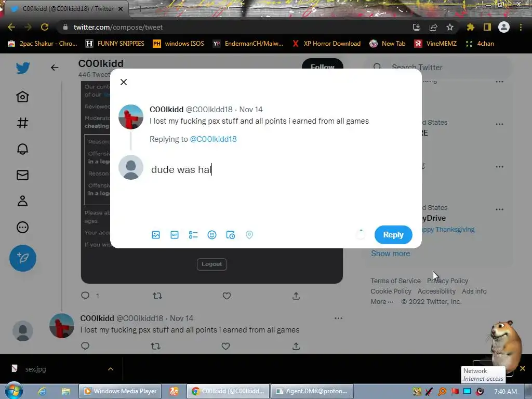This screenshot has height=399, width=532.
Task: Open New Tab bookmark
Action: (x=388, y=44)
